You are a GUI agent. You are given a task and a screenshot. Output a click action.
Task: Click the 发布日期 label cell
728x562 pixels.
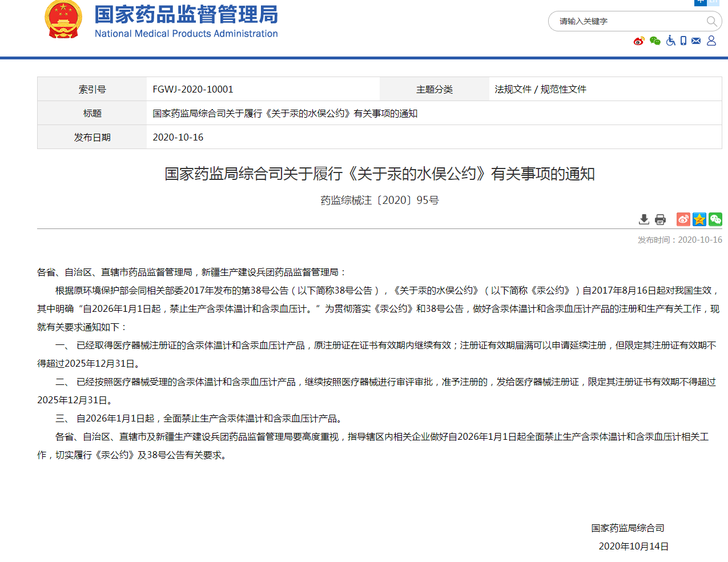click(x=92, y=137)
